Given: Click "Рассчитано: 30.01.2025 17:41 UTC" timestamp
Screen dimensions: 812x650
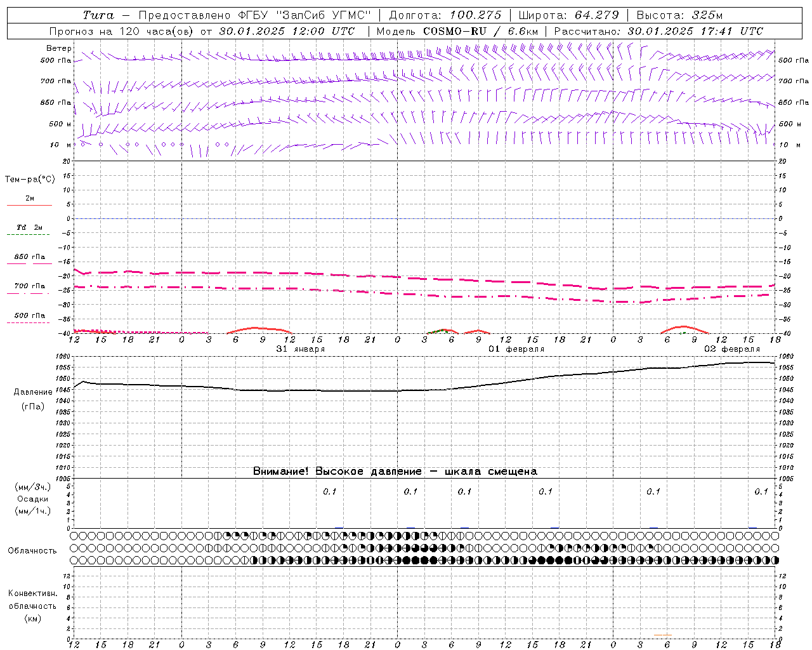Looking at the screenshot, I should [x=658, y=31].
